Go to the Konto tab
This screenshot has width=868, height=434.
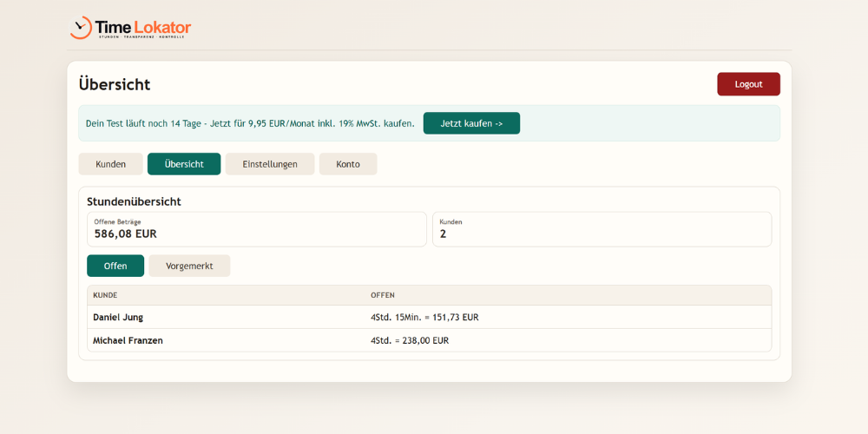pos(348,164)
